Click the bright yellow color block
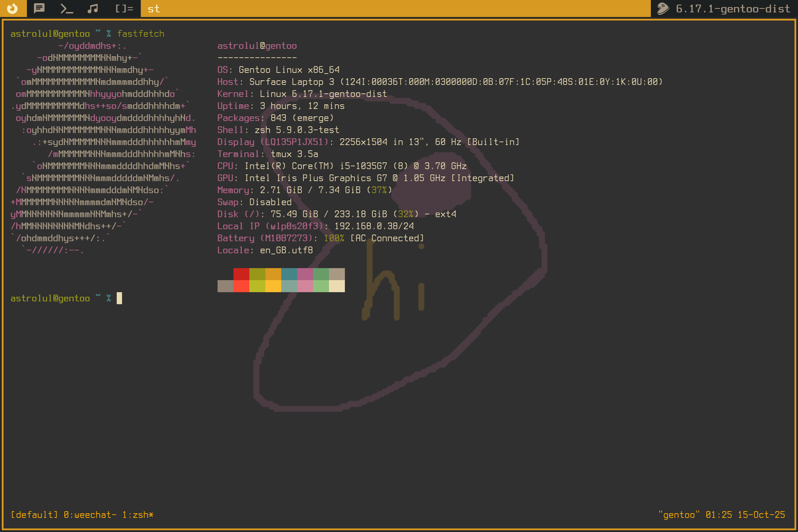The width and height of the screenshot is (798, 532). coord(273,286)
